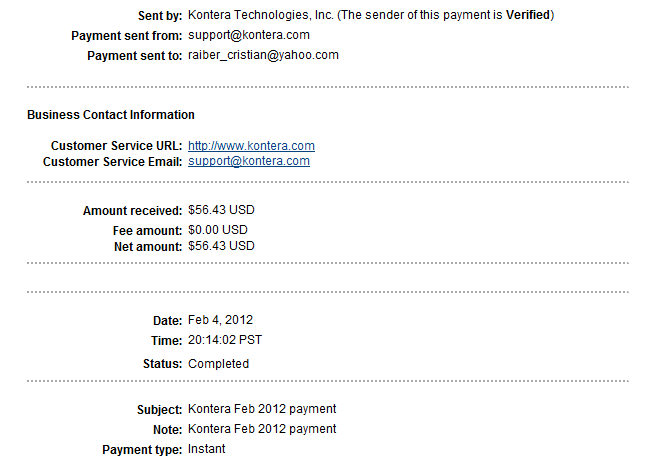Screen dimensions: 667x458
Task: Click the 'Verified' sender status text
Action: coord(528,15)
